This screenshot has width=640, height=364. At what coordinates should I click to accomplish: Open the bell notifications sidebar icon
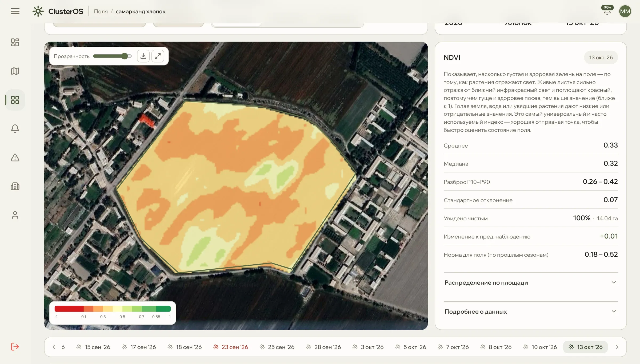pos(15,129)
